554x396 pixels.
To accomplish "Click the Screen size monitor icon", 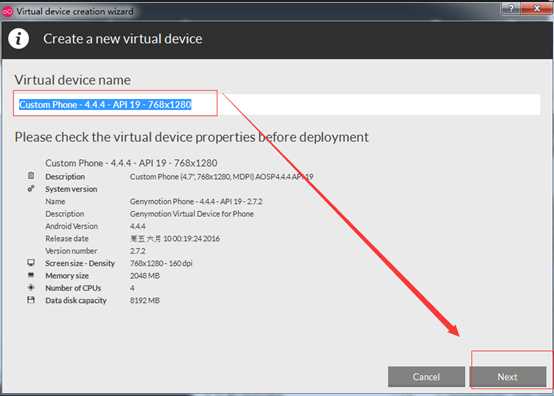I will tap(31, 262).
